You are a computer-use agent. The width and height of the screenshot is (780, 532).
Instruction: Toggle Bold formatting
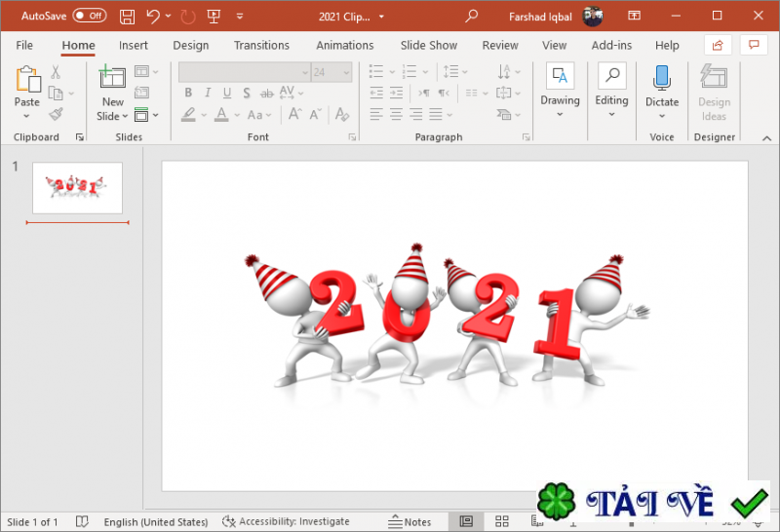click(188, 93)
